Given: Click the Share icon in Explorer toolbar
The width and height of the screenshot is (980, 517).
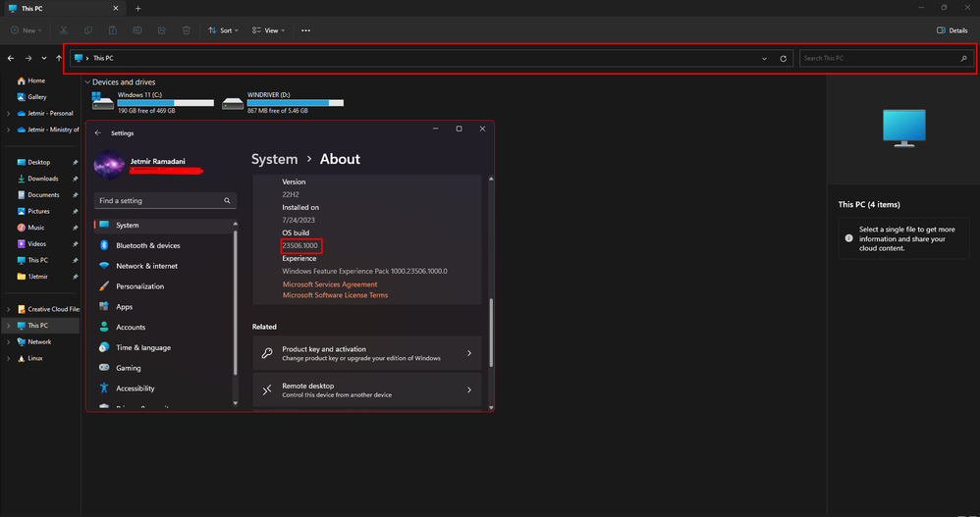Looking at the screenshot, I should click(x=161, y=30).
